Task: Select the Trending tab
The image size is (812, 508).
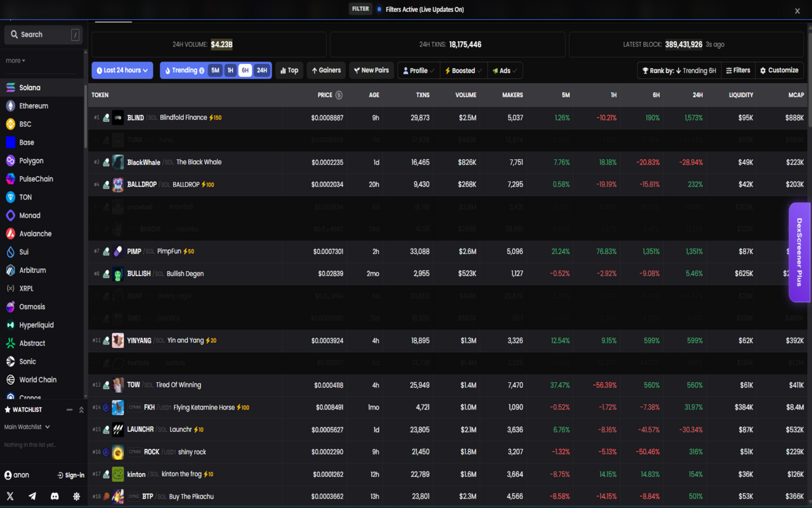Action: coord(184,70)
